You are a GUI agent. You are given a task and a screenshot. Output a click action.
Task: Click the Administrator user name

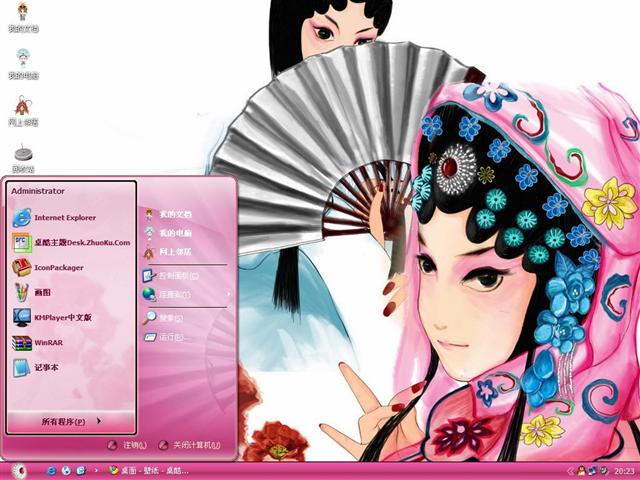click(x=38, y=191)
